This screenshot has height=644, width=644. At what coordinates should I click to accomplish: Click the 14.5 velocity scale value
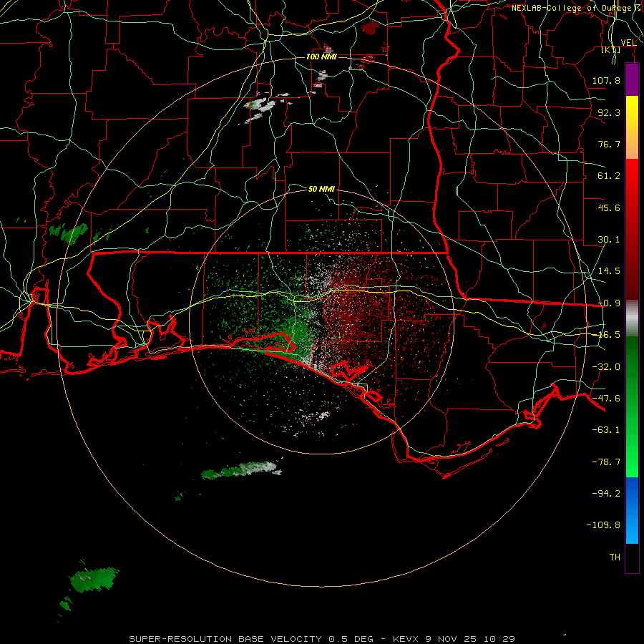[609, 271]
